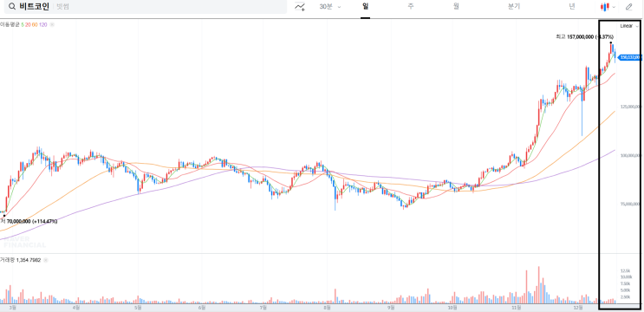This screenshot has width=644, height=312.
Task: Click the blue current price tag
Action: pos(630,57)
